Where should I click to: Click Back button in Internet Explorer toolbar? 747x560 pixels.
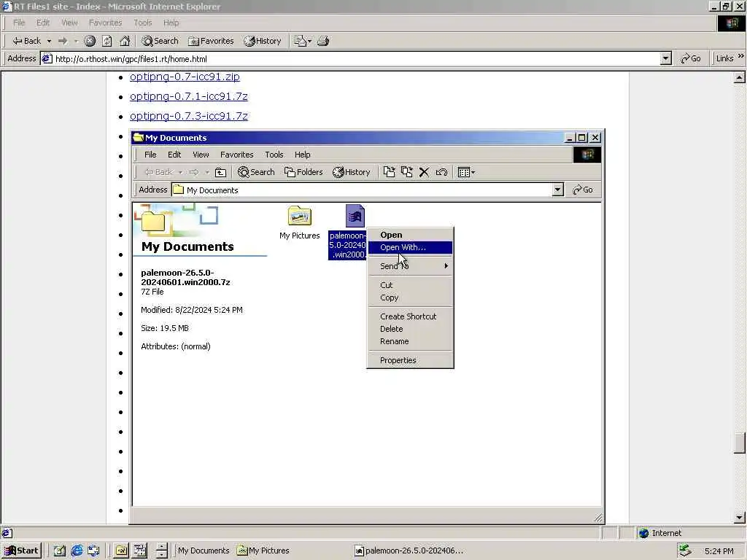pyautogui.click(x=27, y=41)
